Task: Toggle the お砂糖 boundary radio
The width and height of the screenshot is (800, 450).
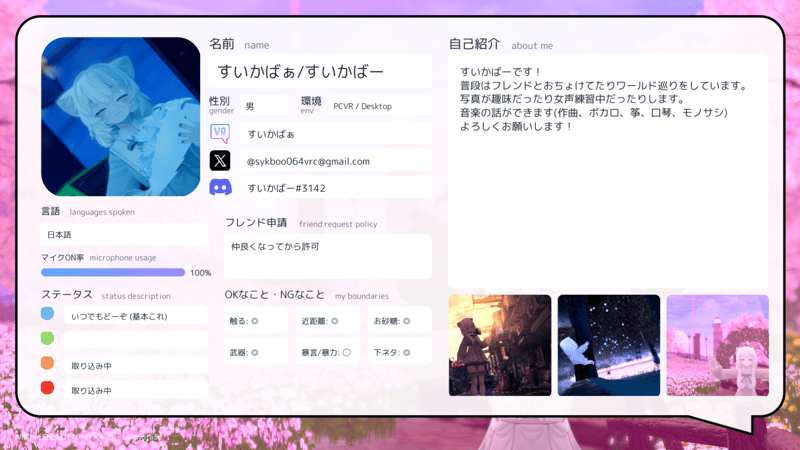Action: pos(407,321)
